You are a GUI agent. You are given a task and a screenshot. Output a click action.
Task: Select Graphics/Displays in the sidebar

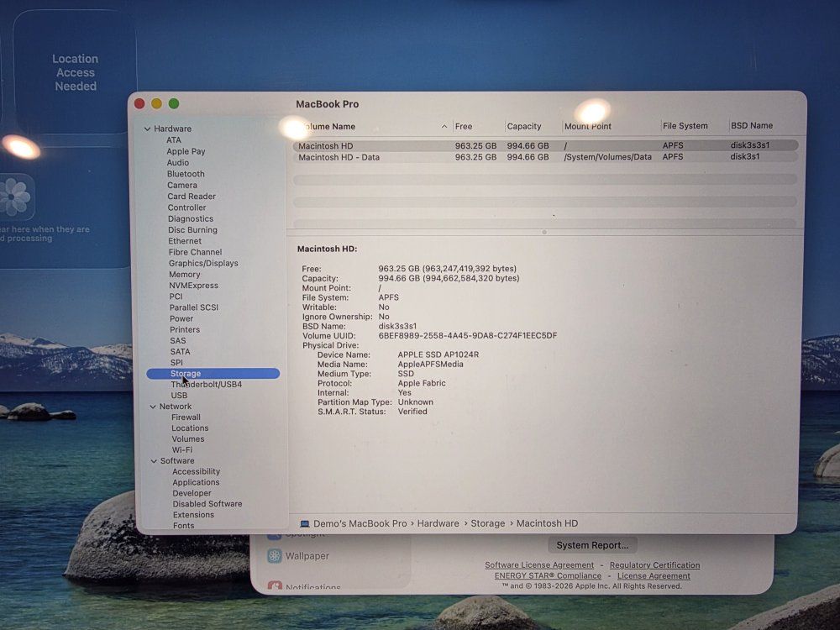point(203,263)
